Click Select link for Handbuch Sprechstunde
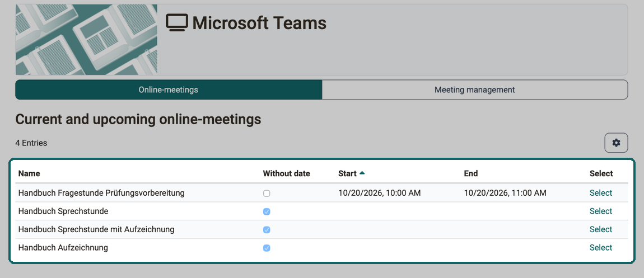The image size is (644, 278). tap(601, 211)
